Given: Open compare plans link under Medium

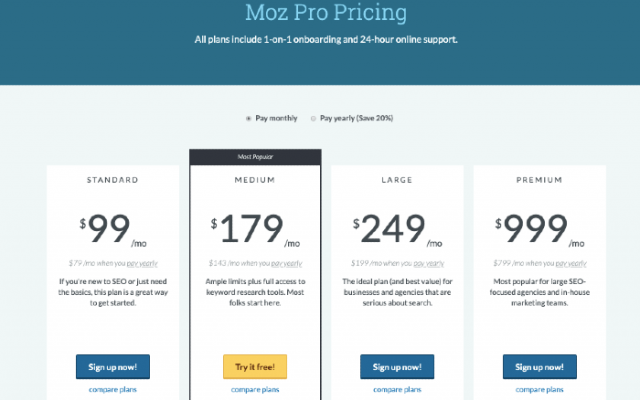Looking at the screenshot, I should pyautogui.click(x=255, y=389).
